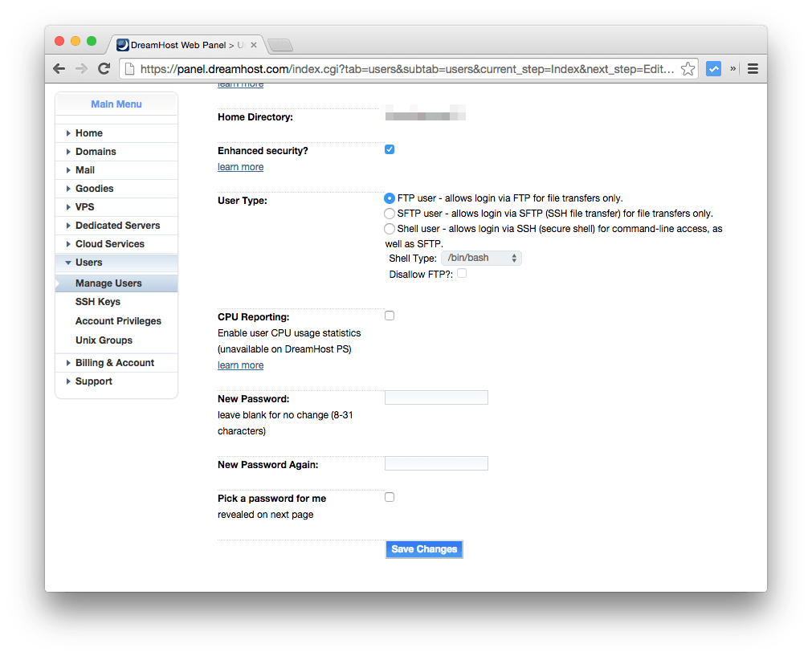
Task: Click the browser forward arrow
Action: [x=81, y=68]
